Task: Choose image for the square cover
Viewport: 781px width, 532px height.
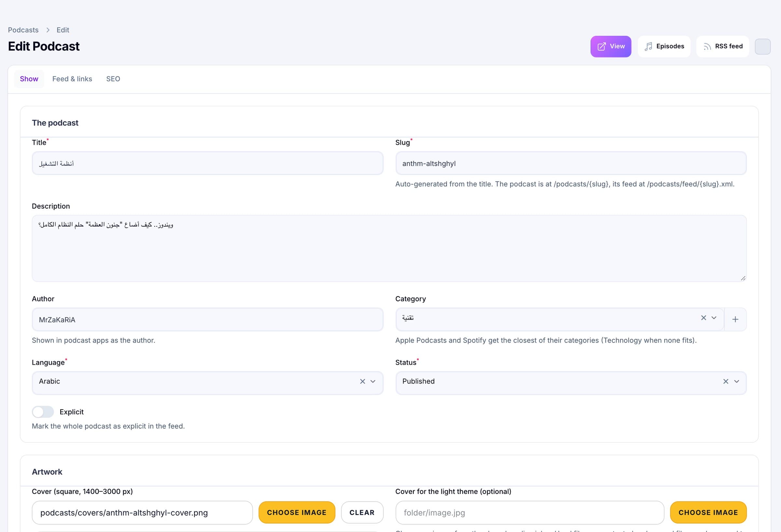Action: (297, 512)
